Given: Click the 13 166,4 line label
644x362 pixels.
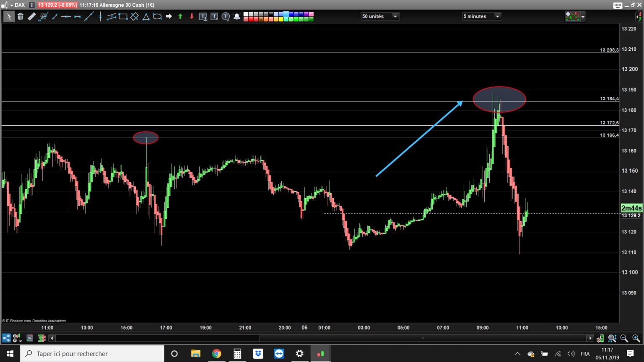Looking at the screenshot, I should pyautogui.click(x=609, y=135).
